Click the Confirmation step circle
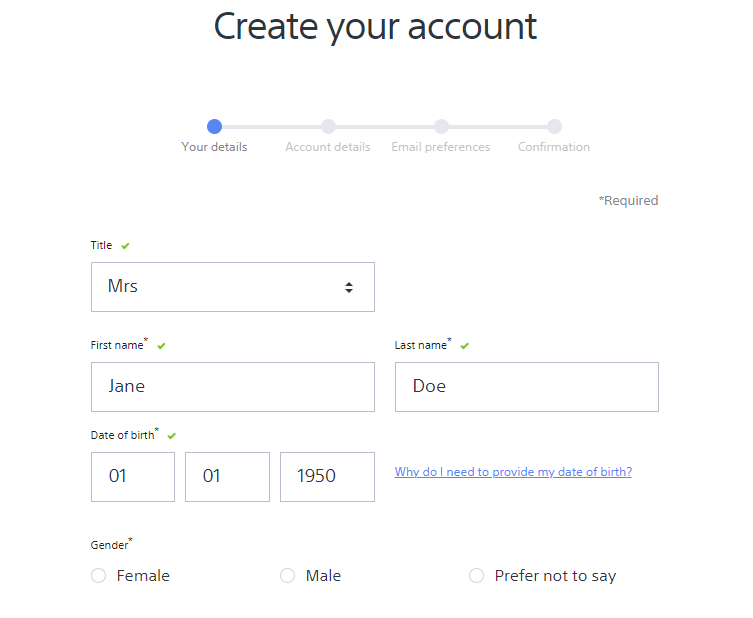The height and width of the screenshot is (618, 753). coord(554,127)
